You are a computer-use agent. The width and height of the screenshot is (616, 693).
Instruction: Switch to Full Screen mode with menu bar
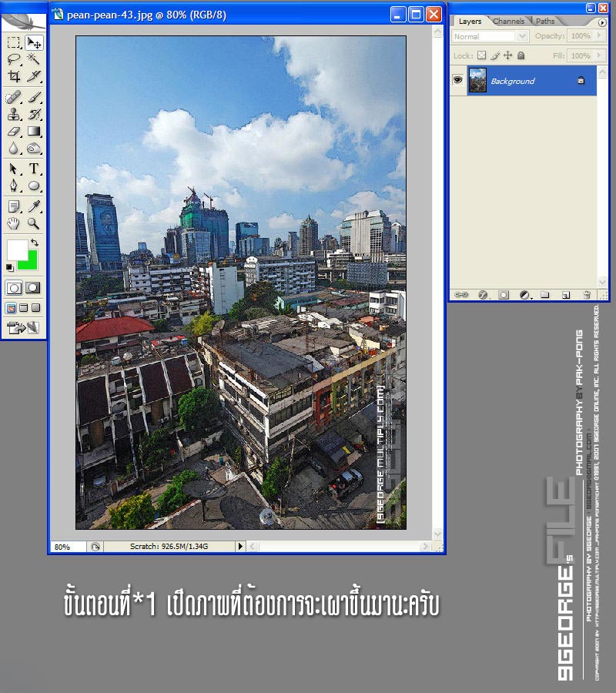click(24, 307)
